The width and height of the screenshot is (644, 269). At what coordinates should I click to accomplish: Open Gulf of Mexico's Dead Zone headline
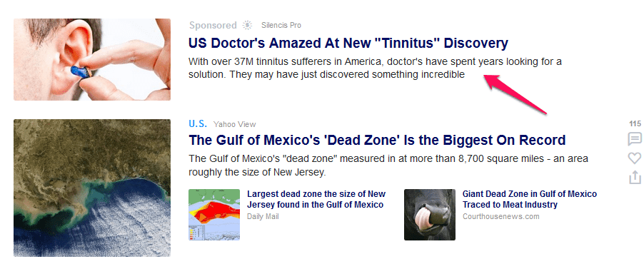(377, 140)
